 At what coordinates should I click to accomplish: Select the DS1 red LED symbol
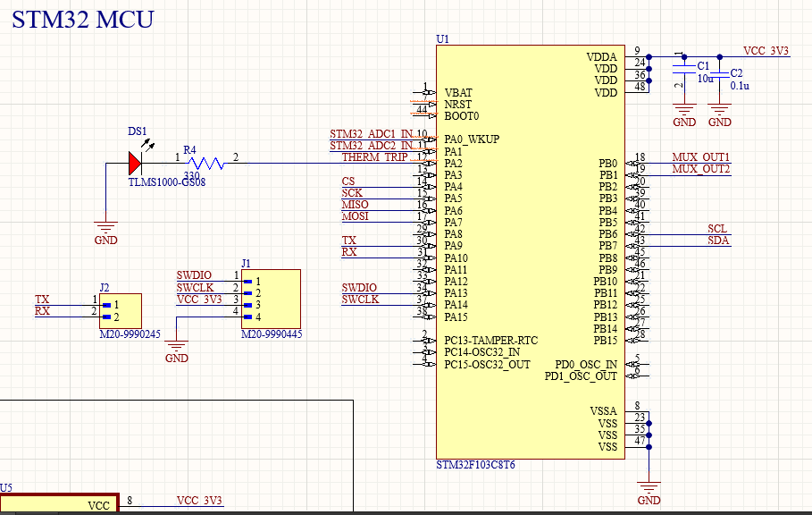135,164
